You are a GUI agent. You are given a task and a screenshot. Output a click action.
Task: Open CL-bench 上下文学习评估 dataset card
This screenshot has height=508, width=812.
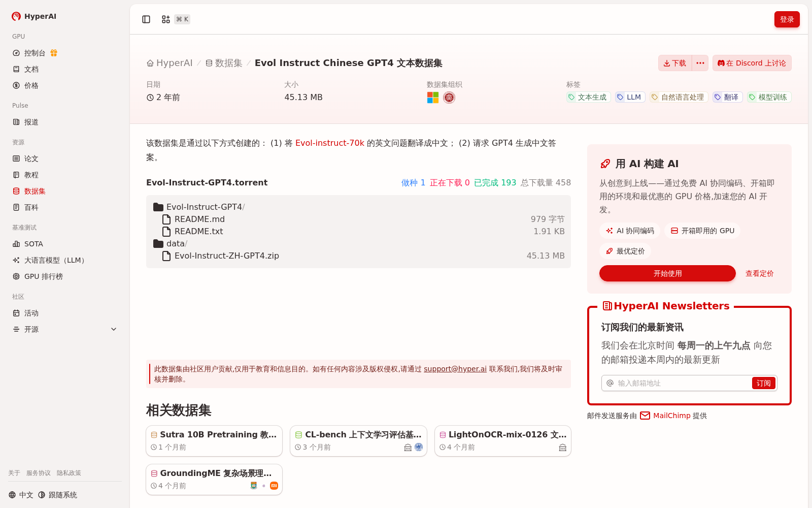click(x=358, y=441)
